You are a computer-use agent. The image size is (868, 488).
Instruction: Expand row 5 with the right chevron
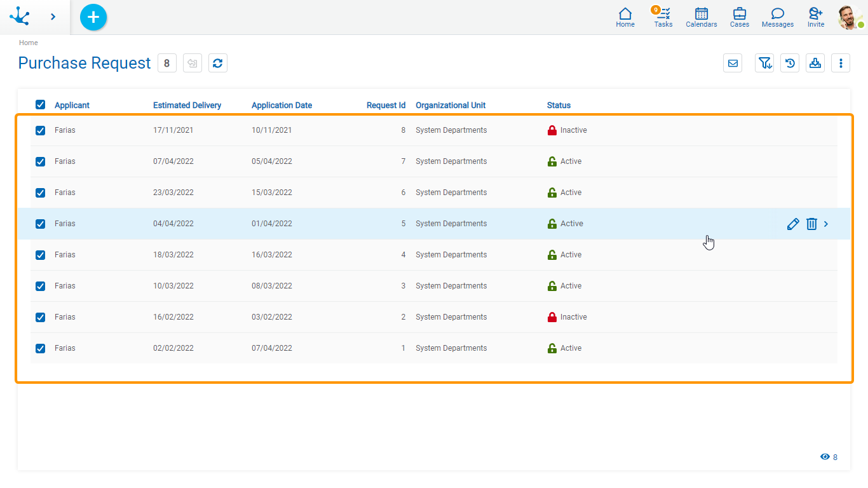pyautogui.click(x=826, y=224)
